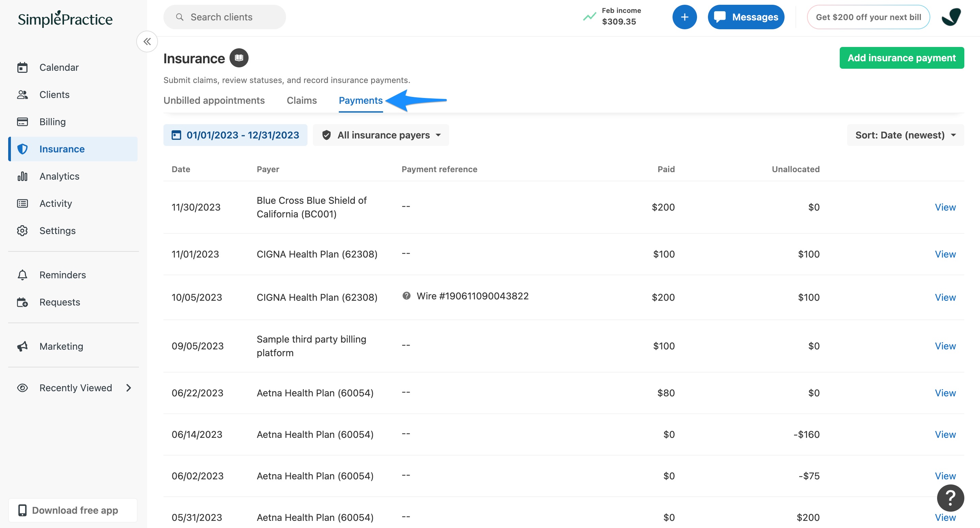Click the SimplePractice logo
This screenshot has width=980, height=528.
[65, 19]
